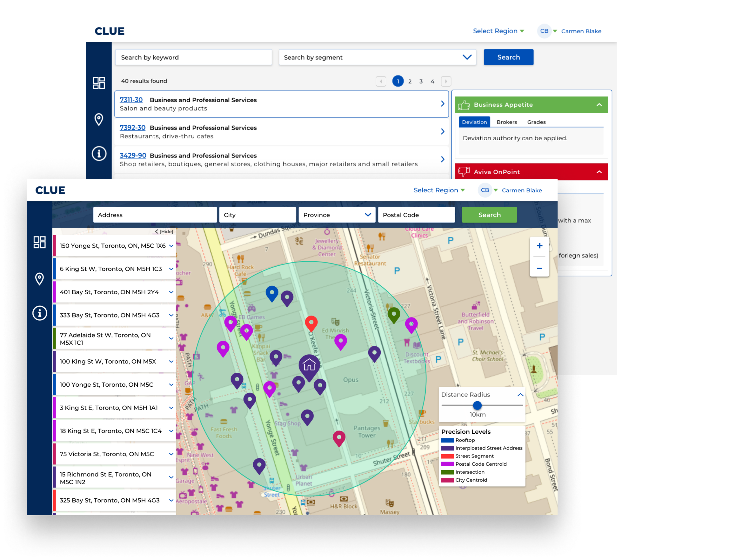The image size is (748, 560).
Task: Click the home marker on the map
Action: [309, 365]
